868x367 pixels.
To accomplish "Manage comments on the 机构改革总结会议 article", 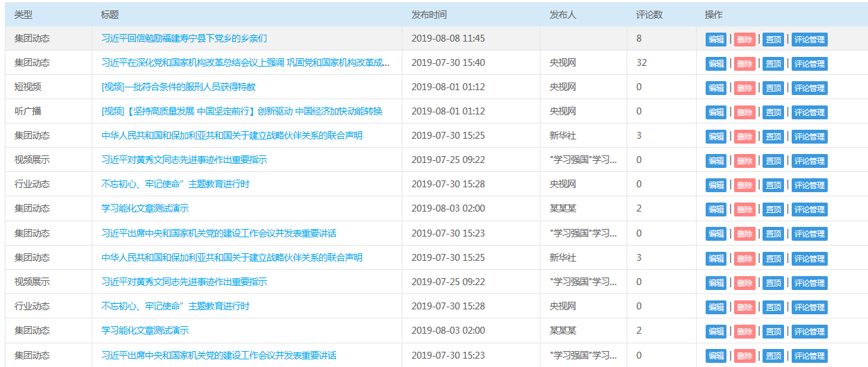I will (809, 64).
